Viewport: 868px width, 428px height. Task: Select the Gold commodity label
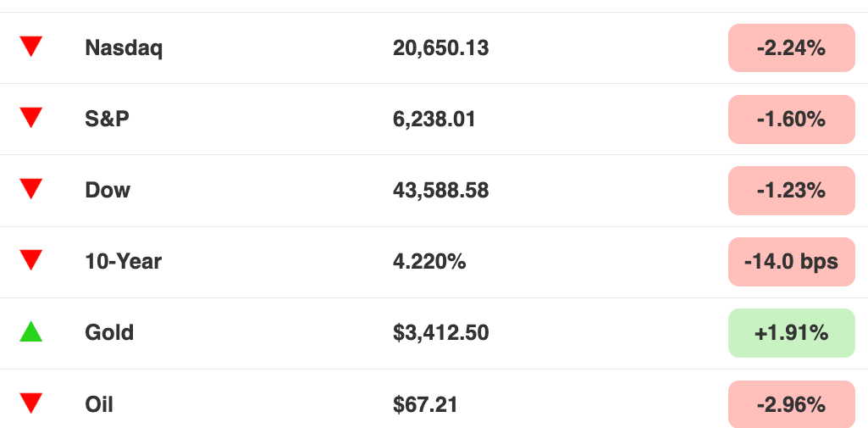point(109,333)
